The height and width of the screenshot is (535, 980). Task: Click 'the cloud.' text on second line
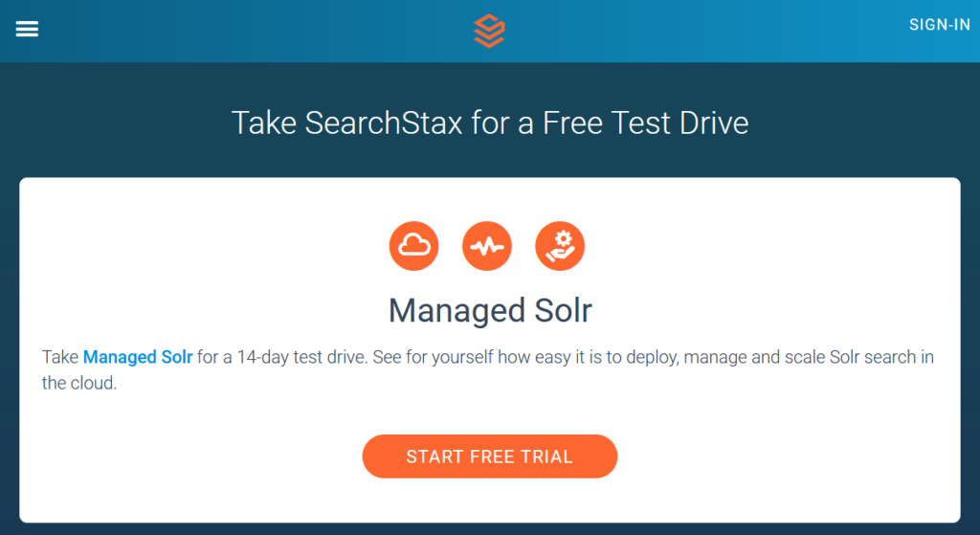tap(79, 383)
